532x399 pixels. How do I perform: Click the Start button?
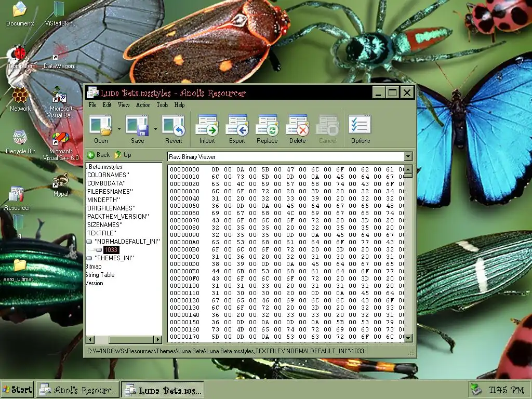pos(17,390)
